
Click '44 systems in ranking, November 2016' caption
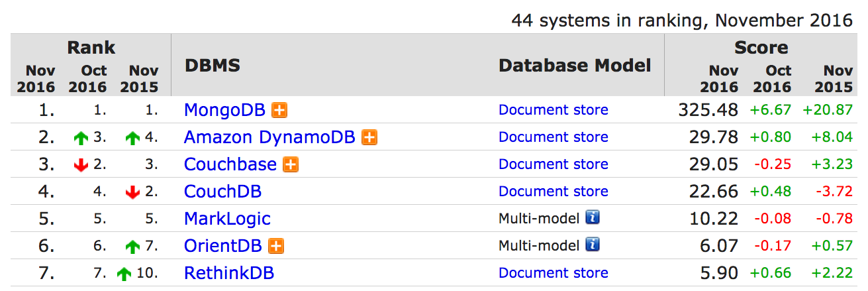point(682,21)
